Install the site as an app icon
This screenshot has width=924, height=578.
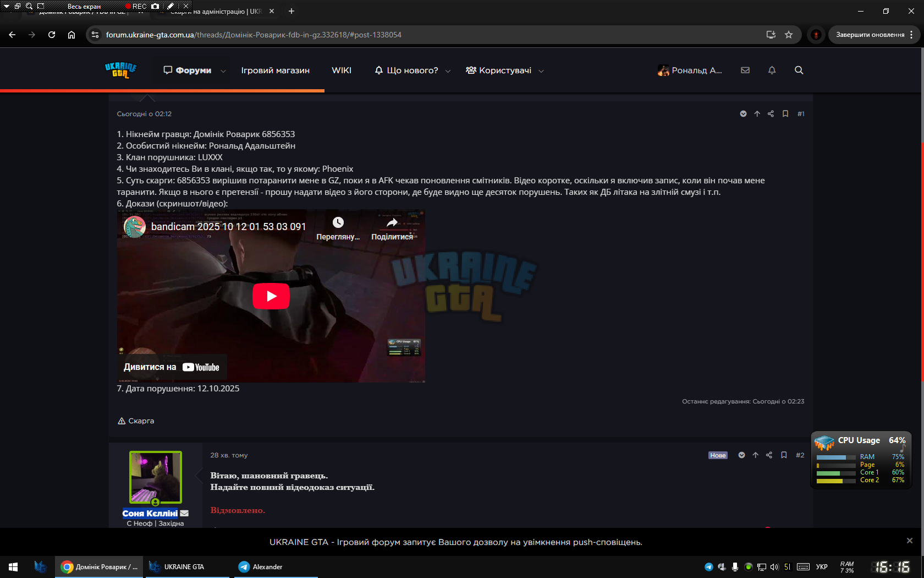pyautogui.click(x=771, y=35)
